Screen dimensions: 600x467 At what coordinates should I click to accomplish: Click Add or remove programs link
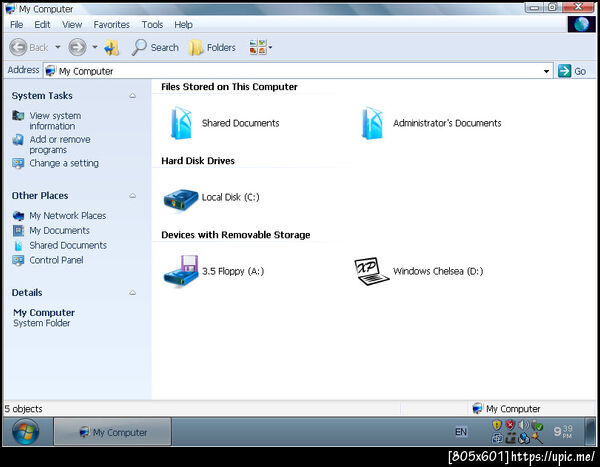(x=60, y=144)
